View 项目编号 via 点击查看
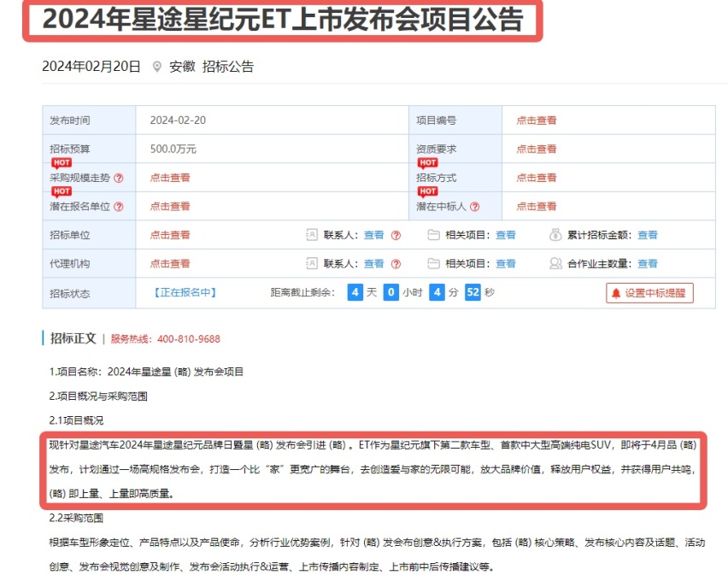 pyautogui.click(x=537, y=120)
